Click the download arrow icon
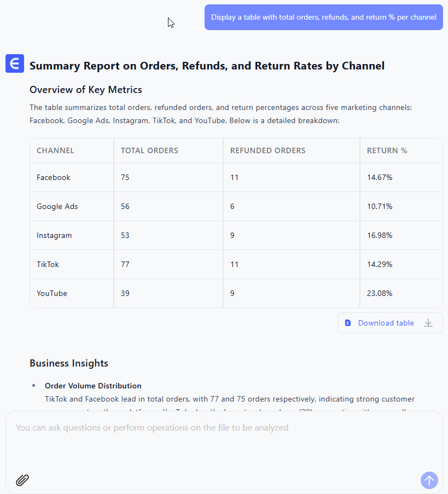The image size is (448, 494). [x=428, y=323]
